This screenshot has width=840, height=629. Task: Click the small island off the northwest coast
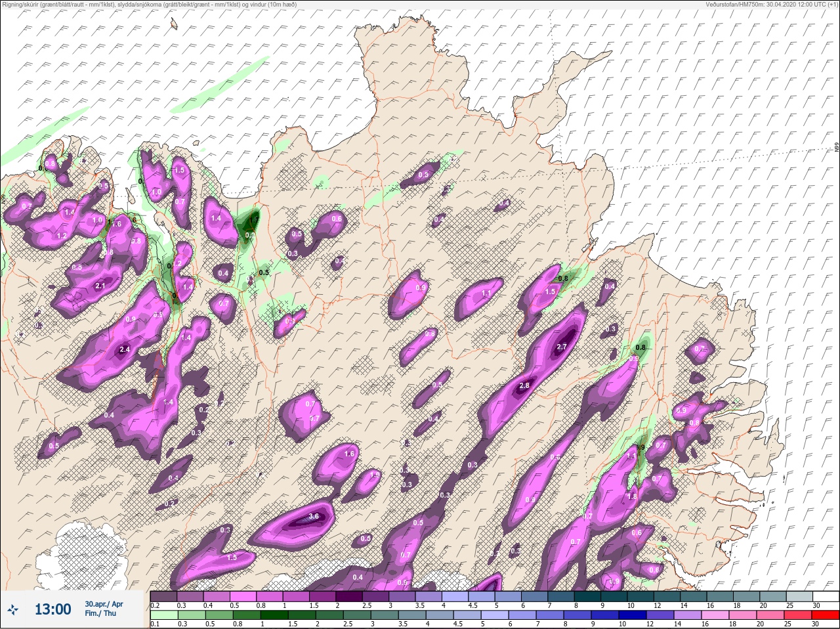(174, 24)
